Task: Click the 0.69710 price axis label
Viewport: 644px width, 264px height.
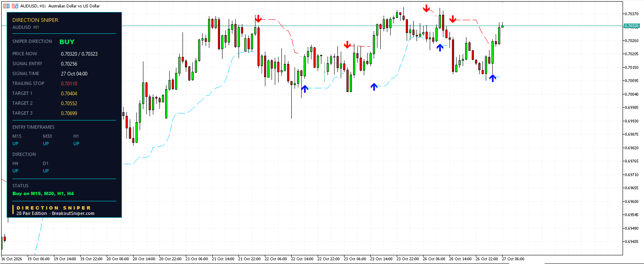Action: (632, 174)
